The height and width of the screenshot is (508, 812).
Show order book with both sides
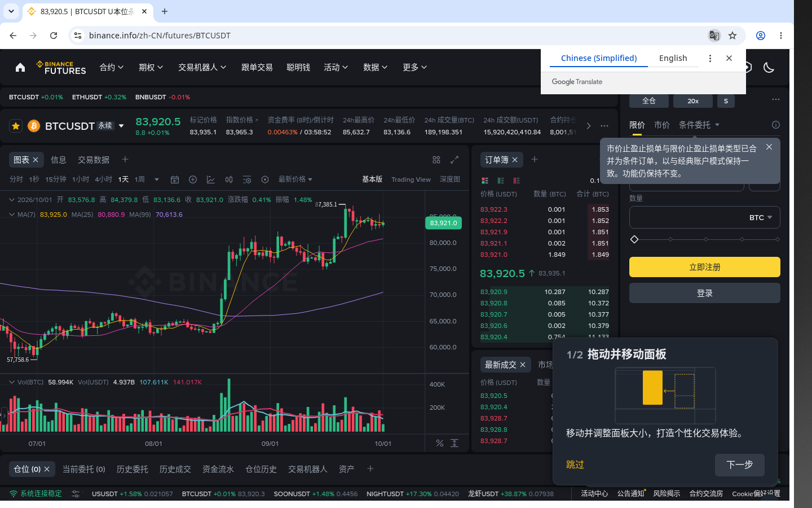coord(485,181)
